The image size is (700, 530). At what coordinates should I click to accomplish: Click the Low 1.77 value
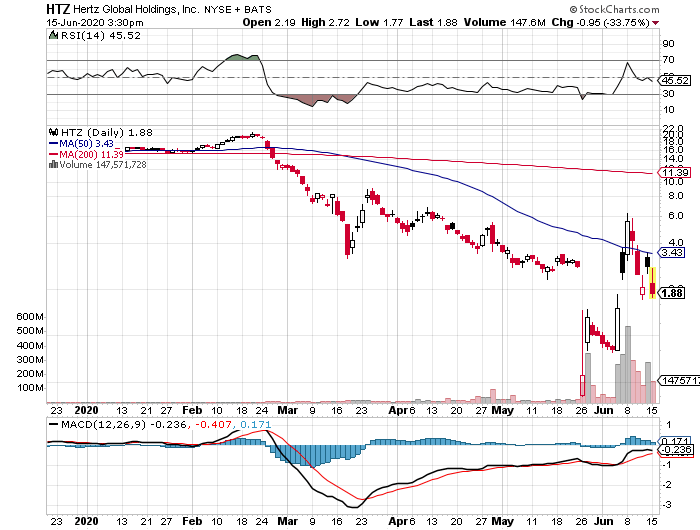click(379, 22)
